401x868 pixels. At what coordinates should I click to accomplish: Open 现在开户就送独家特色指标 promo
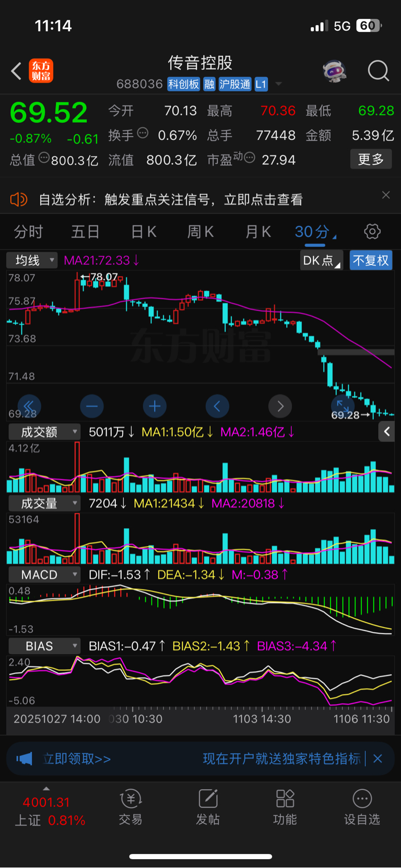(282, 758)
